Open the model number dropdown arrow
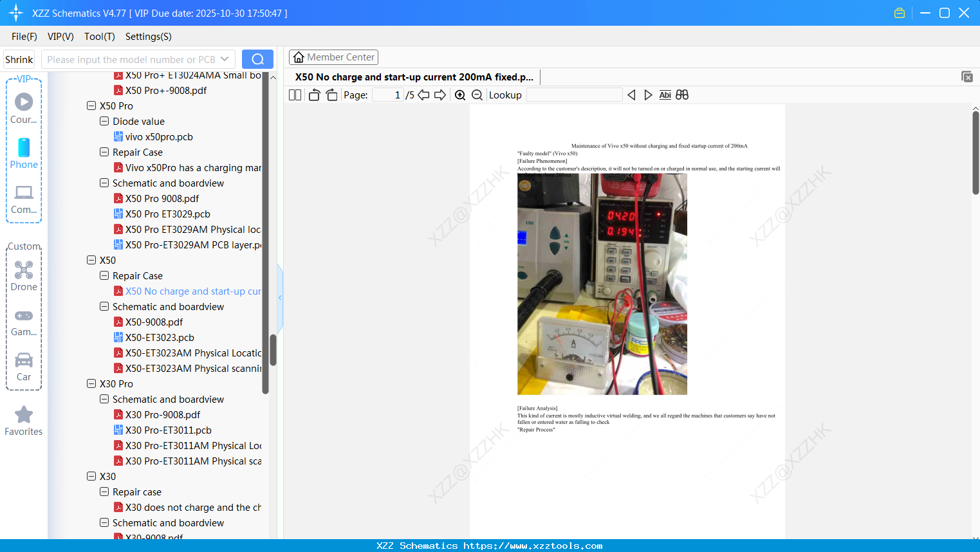980x552 pixels. pos(225,59)
